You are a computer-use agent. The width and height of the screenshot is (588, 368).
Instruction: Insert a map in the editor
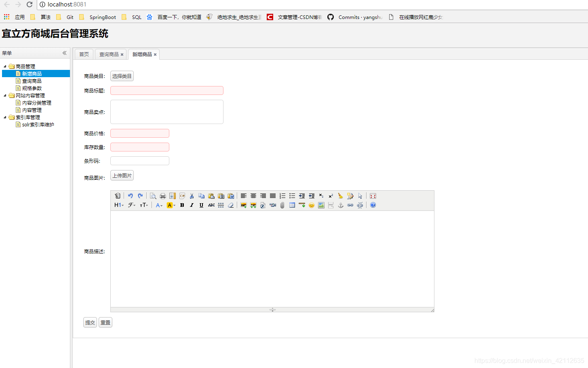pos(321,205)
